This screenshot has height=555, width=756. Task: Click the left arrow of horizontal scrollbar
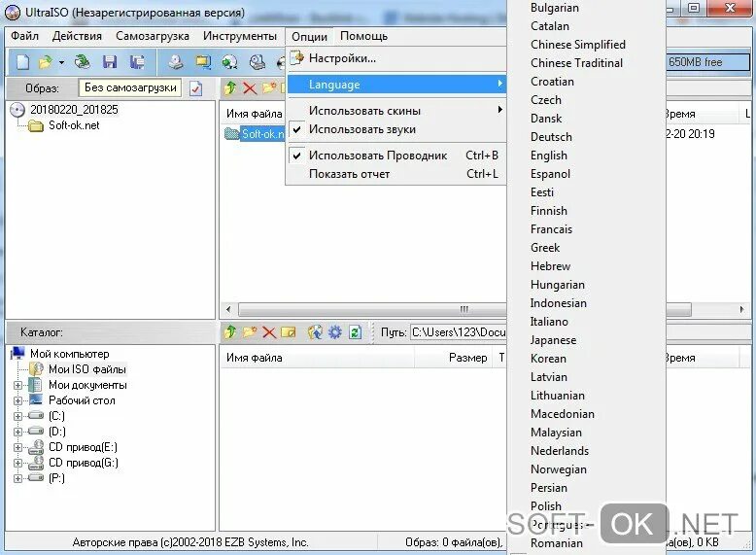[x=228, y=309]
